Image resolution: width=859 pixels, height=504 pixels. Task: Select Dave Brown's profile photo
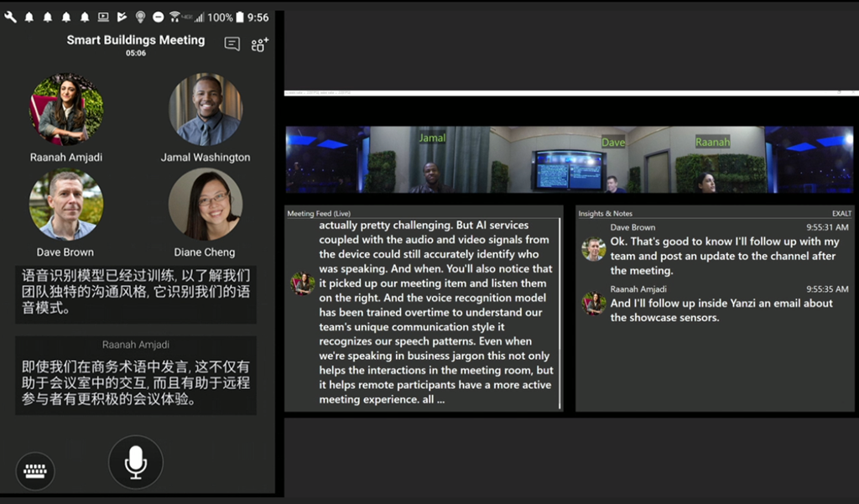tap(65, 205)
